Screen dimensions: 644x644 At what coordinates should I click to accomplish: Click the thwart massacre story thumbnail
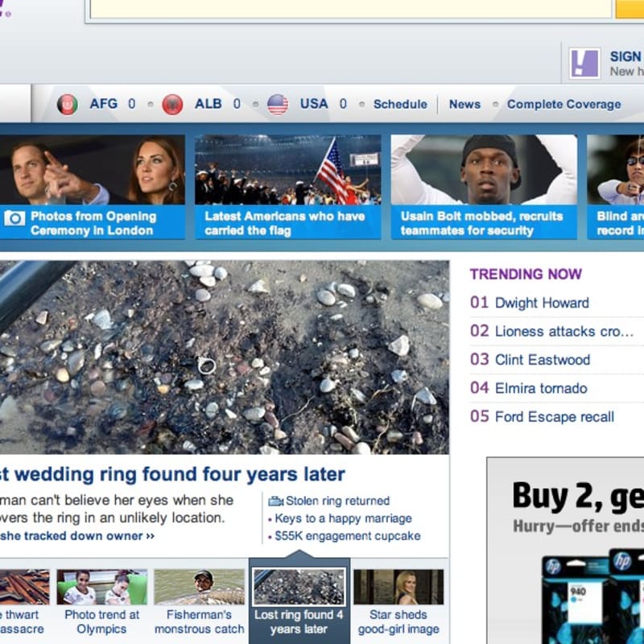[x=25, y=587]
